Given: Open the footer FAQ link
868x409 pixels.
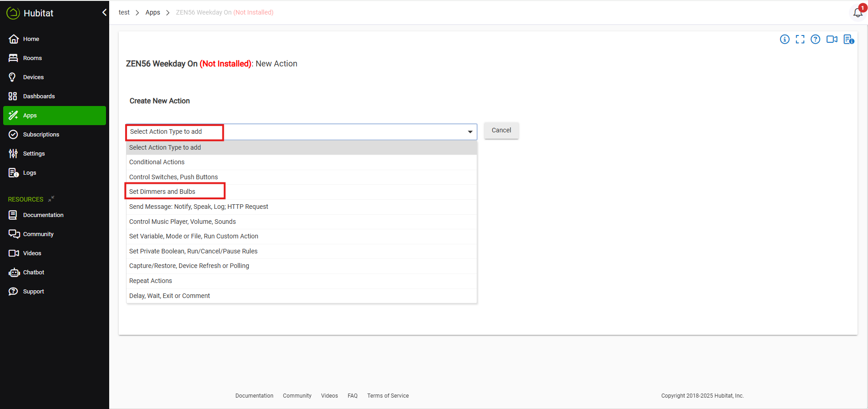Looking at the screenshot, I should coord(353,396).
